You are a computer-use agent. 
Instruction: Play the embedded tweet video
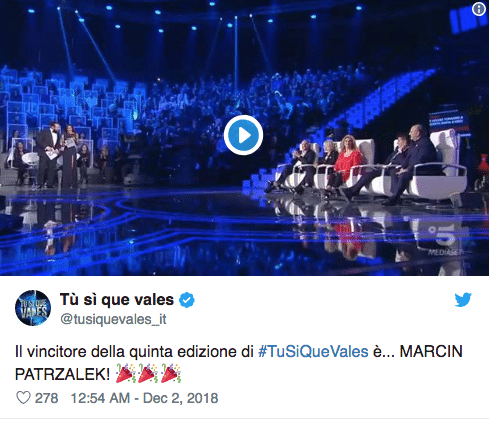(243, 135)
